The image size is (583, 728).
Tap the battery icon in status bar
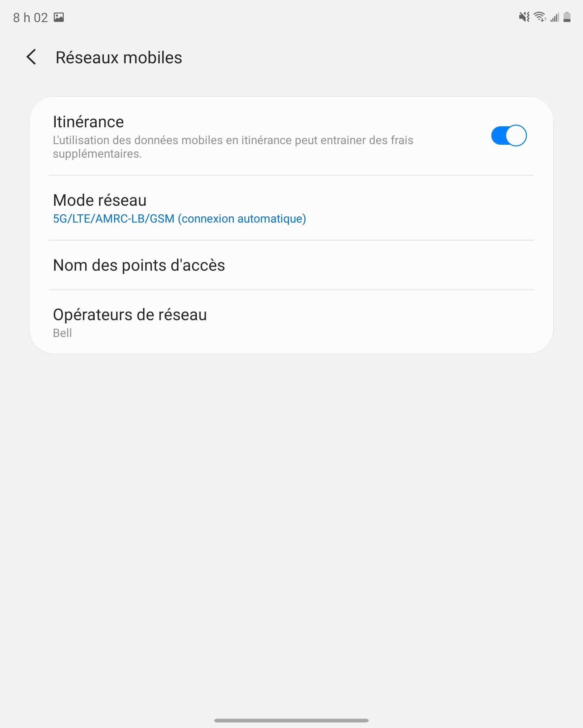tap(567, 17)
